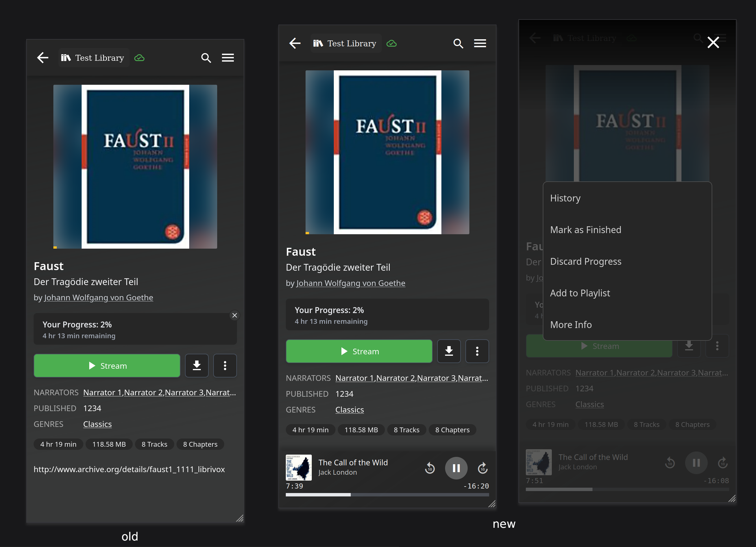Click back arrow in middle new window
The image size is (756, 547).
295,43
